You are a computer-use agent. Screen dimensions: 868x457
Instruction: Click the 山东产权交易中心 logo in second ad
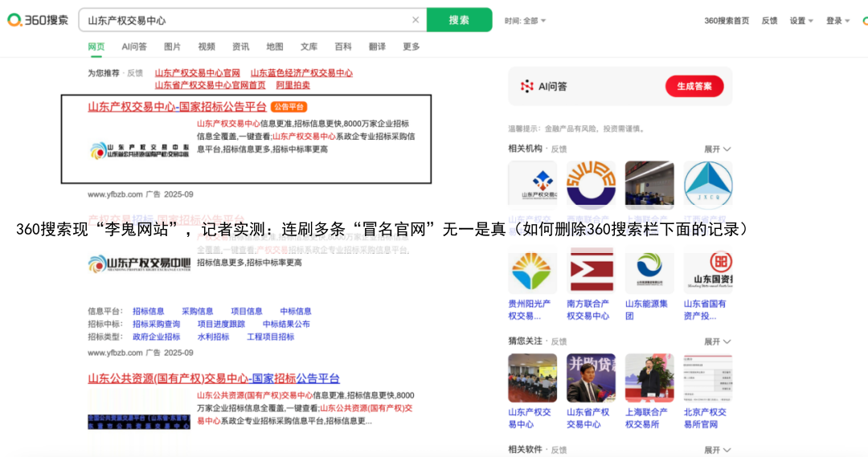(x=139, y=263)
